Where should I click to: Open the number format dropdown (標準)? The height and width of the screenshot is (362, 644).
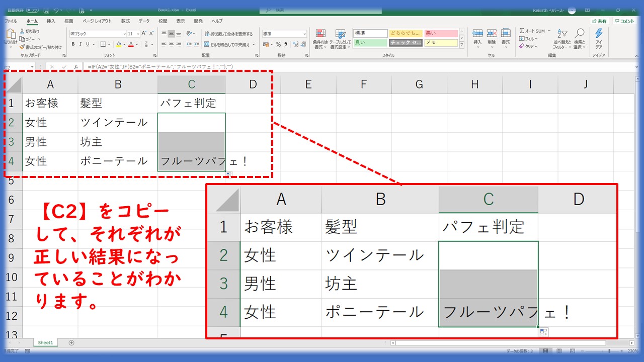coord(304,34)
